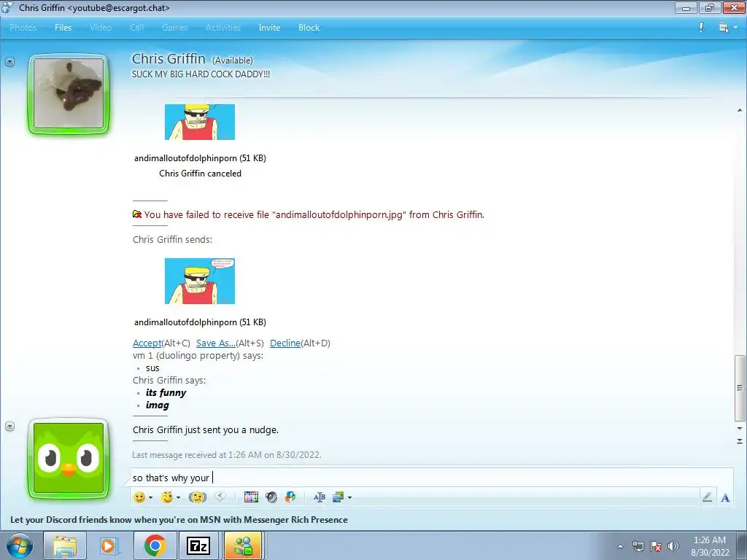Image resolution: width=747 pixels, height=560 pixels.
Task: Click the Video menu item
Action: [101, 28]
